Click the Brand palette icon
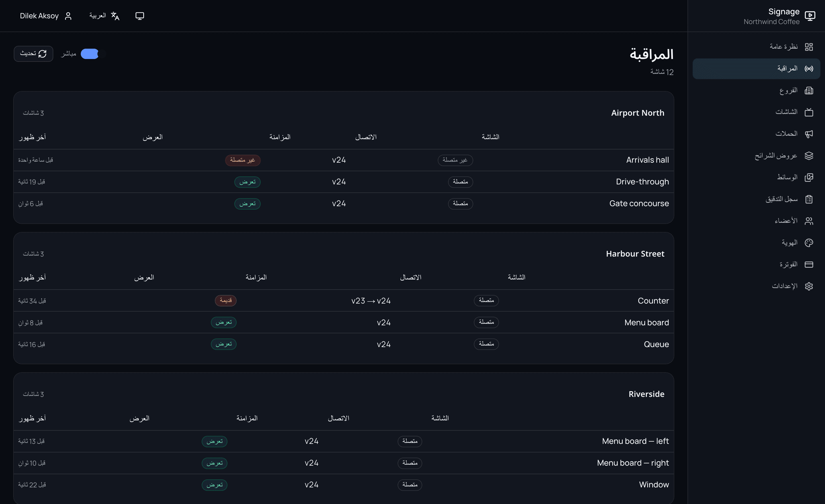The height and width of the screenshot is (504, 825). (809, 243)
